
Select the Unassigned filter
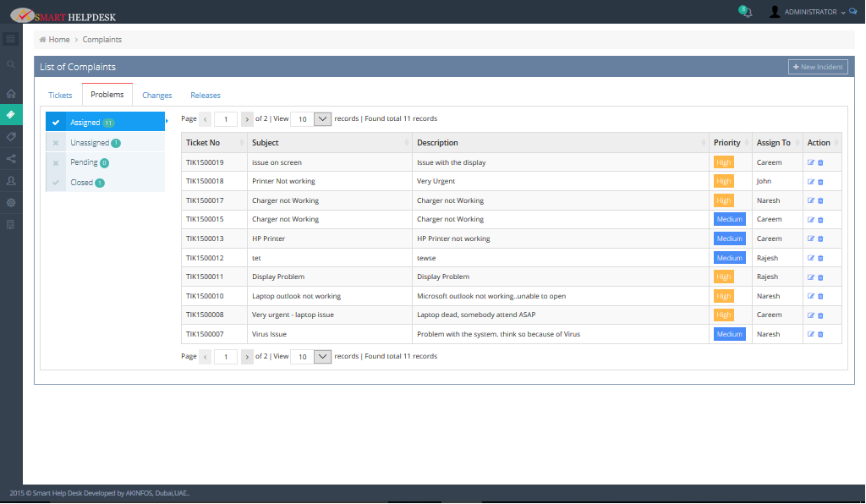point(90,143)
